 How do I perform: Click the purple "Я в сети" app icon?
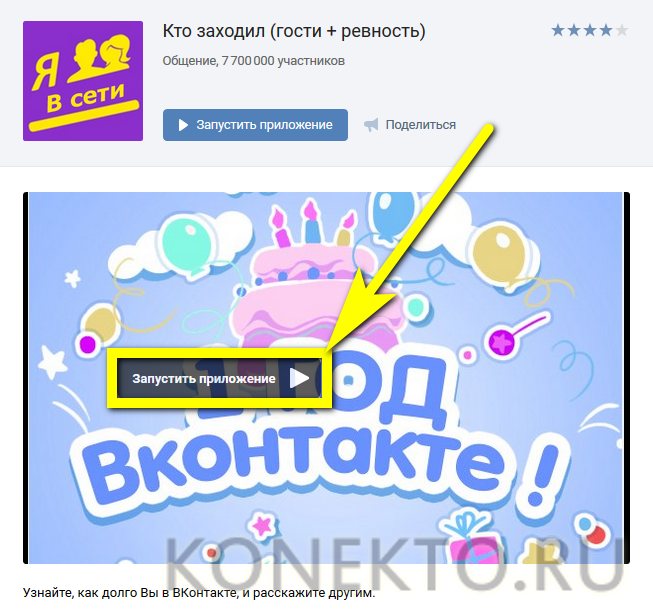click(83, 81)
